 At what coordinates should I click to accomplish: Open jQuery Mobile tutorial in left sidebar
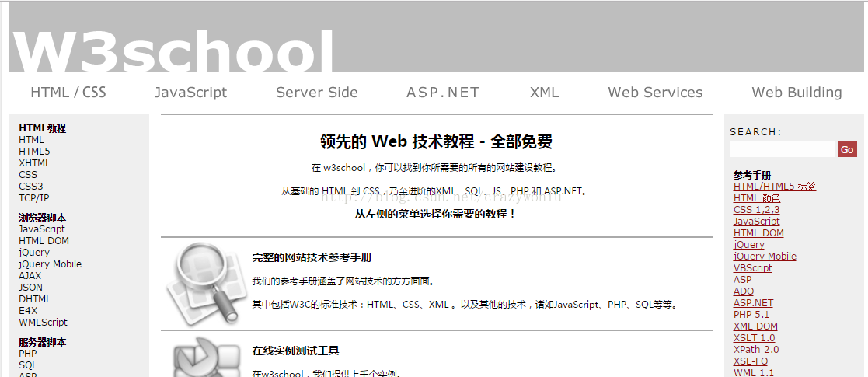coord(50,264)
